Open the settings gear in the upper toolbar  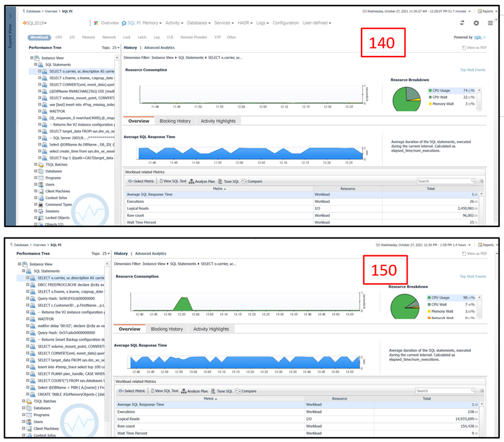(x=476, y=23)
